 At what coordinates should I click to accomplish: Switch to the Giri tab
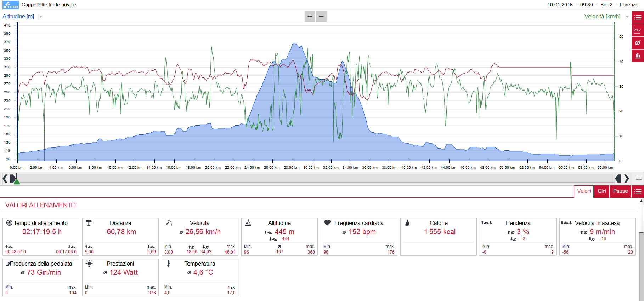[x=602, y=191]
